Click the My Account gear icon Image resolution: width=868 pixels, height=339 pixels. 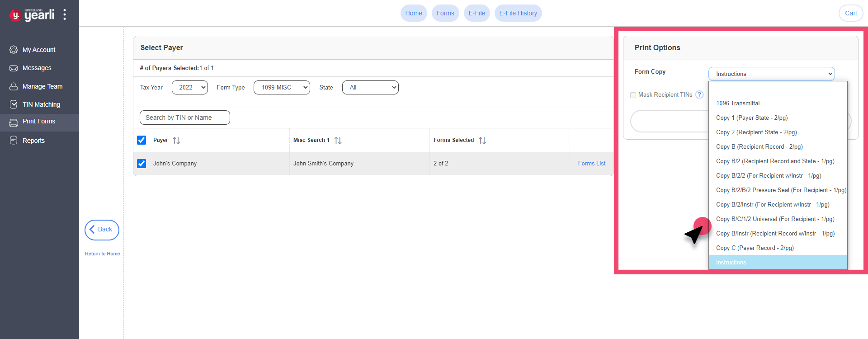[14, 50]
